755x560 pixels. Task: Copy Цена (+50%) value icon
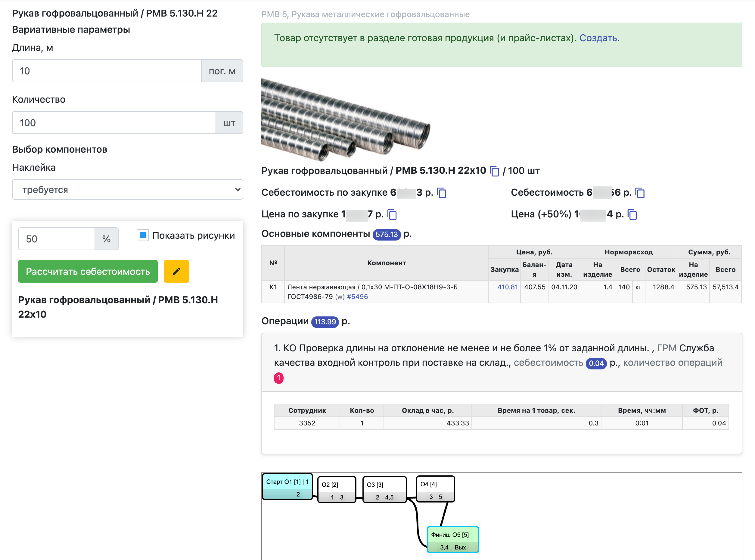coord(632,215)
